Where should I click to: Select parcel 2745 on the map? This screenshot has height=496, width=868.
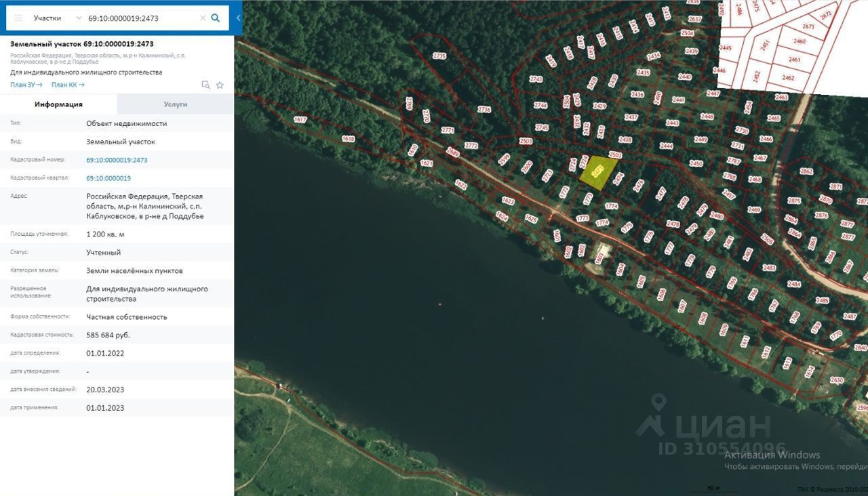point(541,127)
